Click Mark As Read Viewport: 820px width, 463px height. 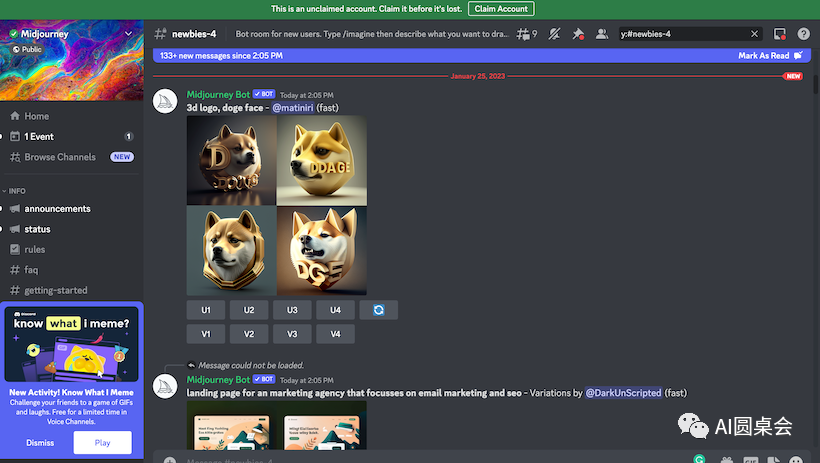coord(770,55)
